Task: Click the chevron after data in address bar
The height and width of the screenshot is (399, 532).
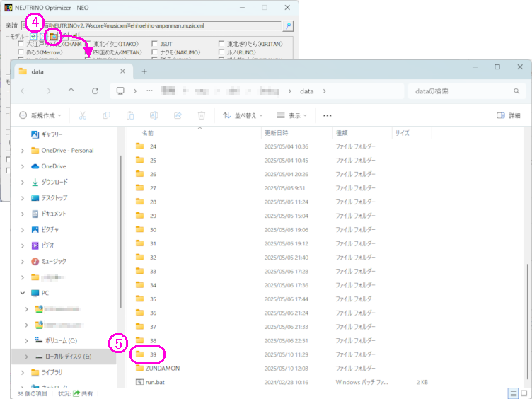Action: (324, 91)
